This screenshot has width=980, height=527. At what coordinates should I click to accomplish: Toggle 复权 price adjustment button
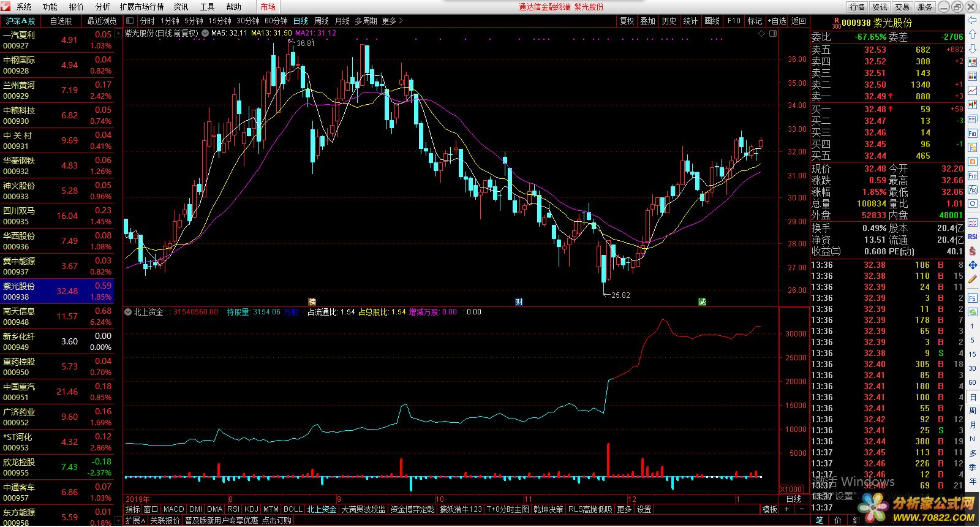click(x=627, y=21)
